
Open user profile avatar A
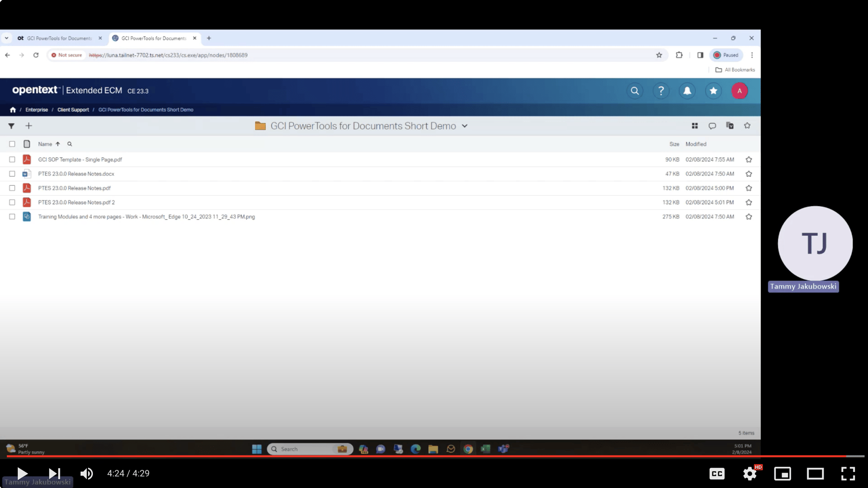[x=740, y=91]
